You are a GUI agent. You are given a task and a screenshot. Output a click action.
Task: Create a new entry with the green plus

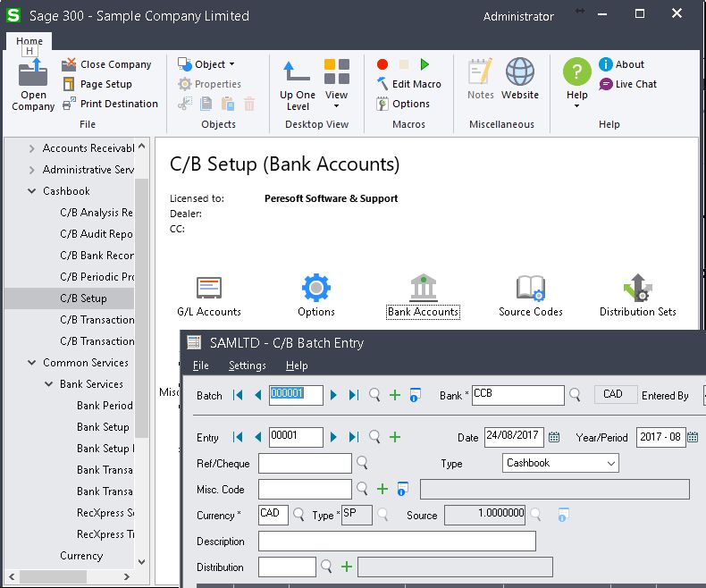(395, 437)
